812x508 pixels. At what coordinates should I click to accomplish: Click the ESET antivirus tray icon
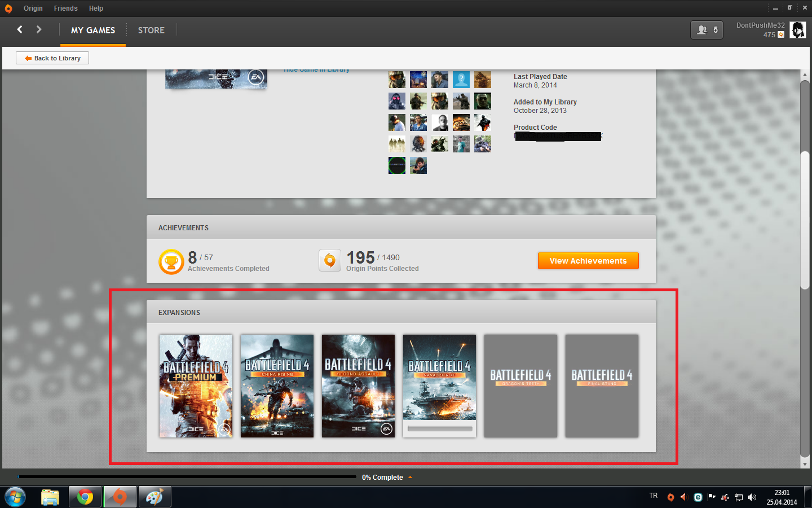point(698,497)
